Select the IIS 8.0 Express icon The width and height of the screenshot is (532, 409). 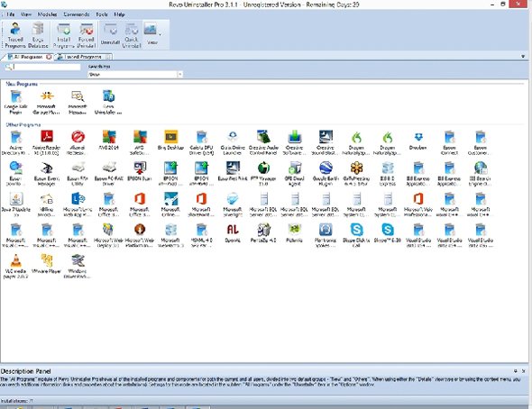coord(387,174)
